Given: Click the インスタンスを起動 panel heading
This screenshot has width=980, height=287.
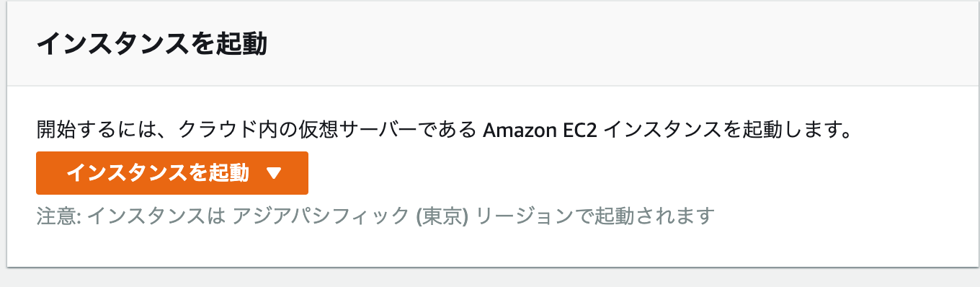Looking at the screenshot, I should (x=152, y=44).
